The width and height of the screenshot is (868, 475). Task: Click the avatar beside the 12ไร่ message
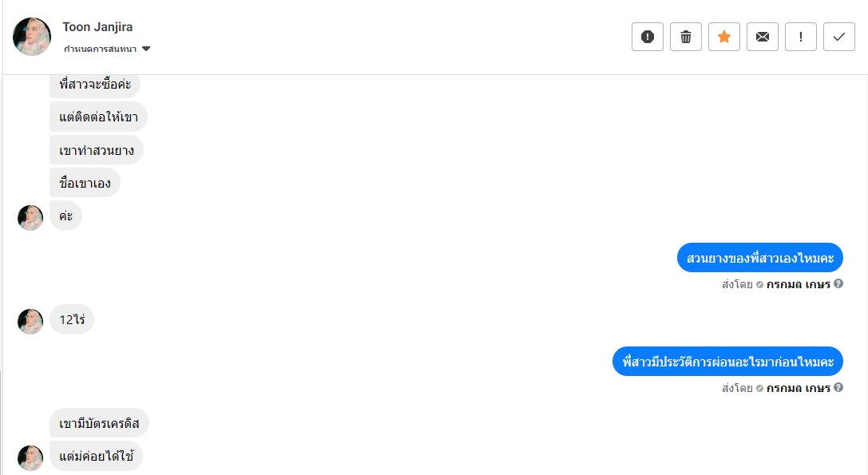[30, 321]
